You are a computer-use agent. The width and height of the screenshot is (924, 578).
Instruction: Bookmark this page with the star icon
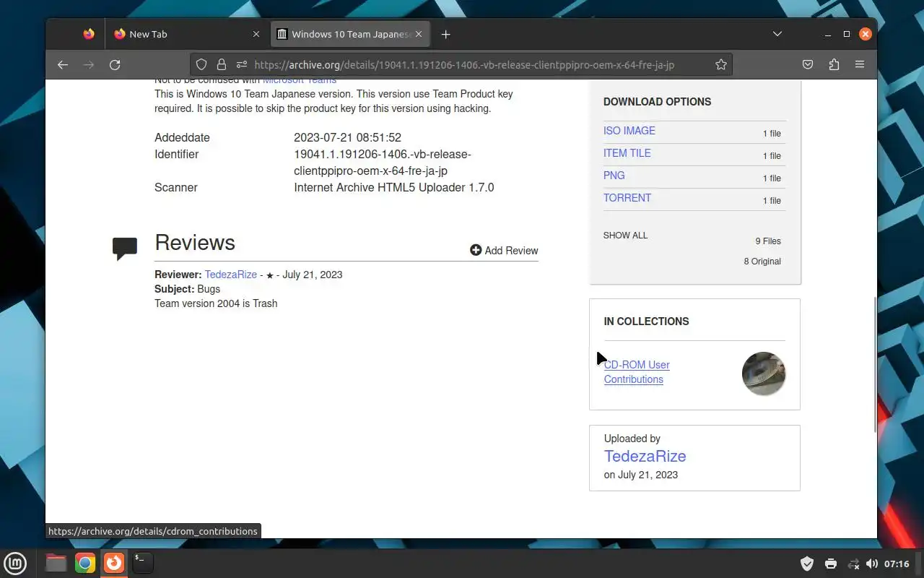(720, 65)
